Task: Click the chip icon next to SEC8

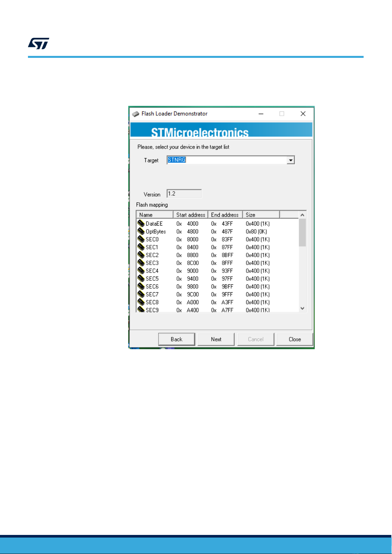Action: (141, 302)
